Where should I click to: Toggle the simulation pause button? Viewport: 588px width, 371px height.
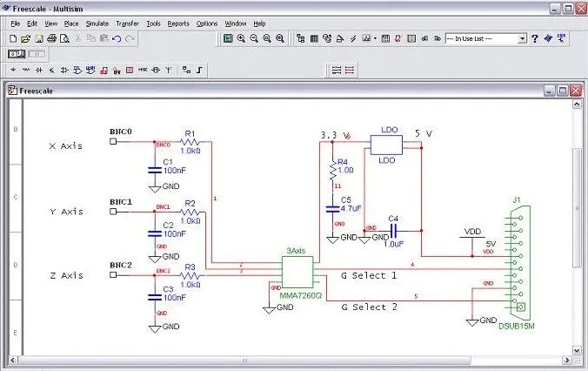[37, 54]
